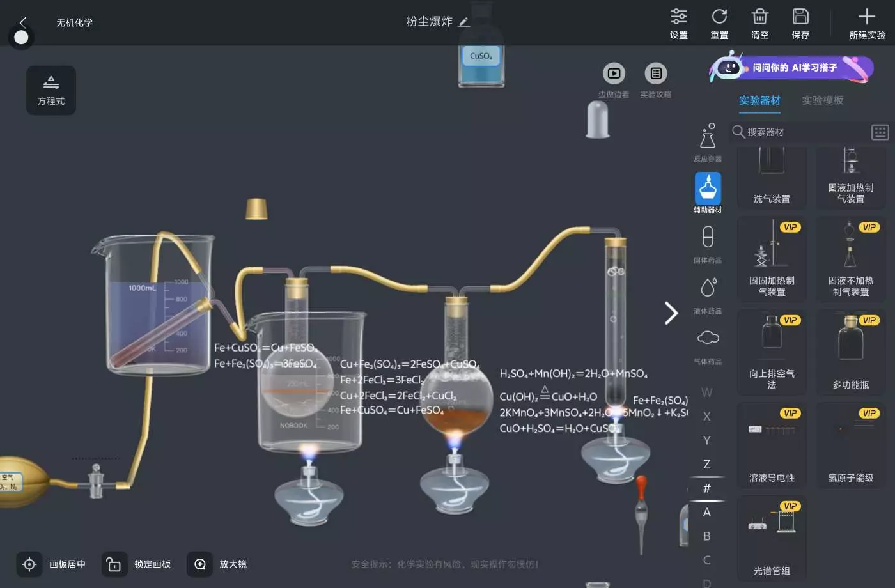This screenshot has height=588, width=895.
Task: Save the experiment with 保存
Action: click(800, 24)
